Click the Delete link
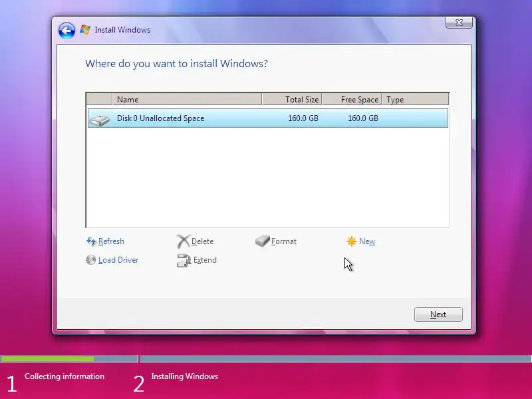This screenshot has width=532, height=399. pos(203,241)
